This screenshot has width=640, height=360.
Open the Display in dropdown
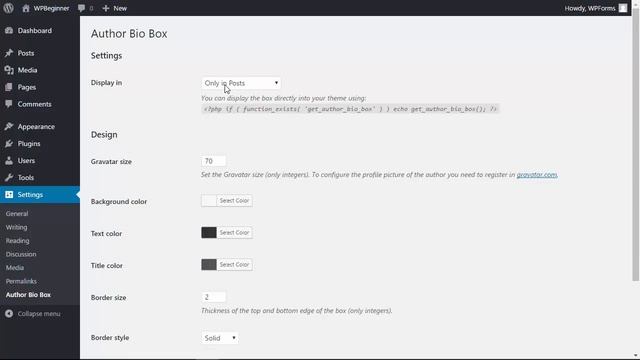click(241, 83)
